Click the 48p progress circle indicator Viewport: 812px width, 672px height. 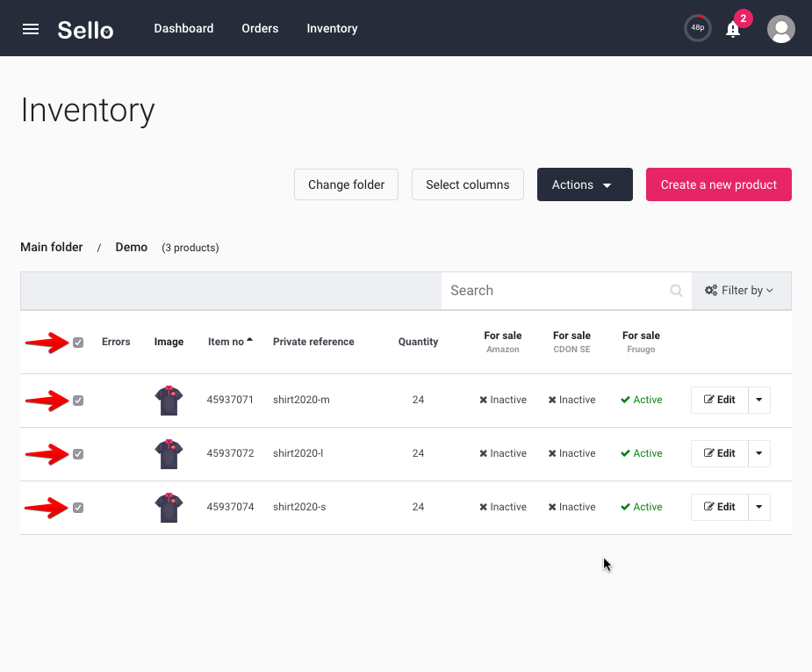point(698,28)
